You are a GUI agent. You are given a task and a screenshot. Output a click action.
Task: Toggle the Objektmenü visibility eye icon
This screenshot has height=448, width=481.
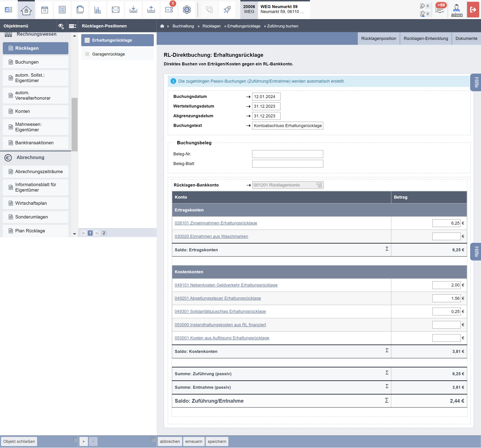click(x=61, y=26)
